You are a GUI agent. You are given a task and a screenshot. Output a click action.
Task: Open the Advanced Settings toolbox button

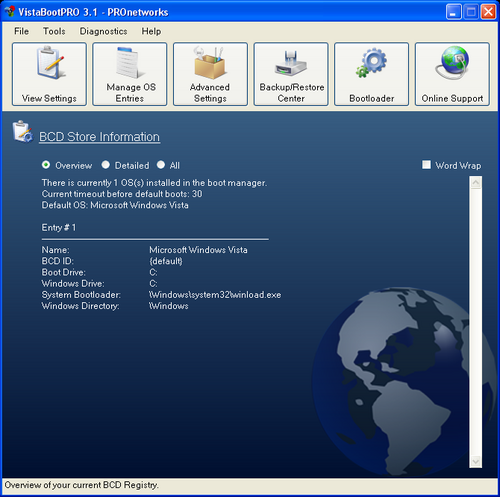210,74
